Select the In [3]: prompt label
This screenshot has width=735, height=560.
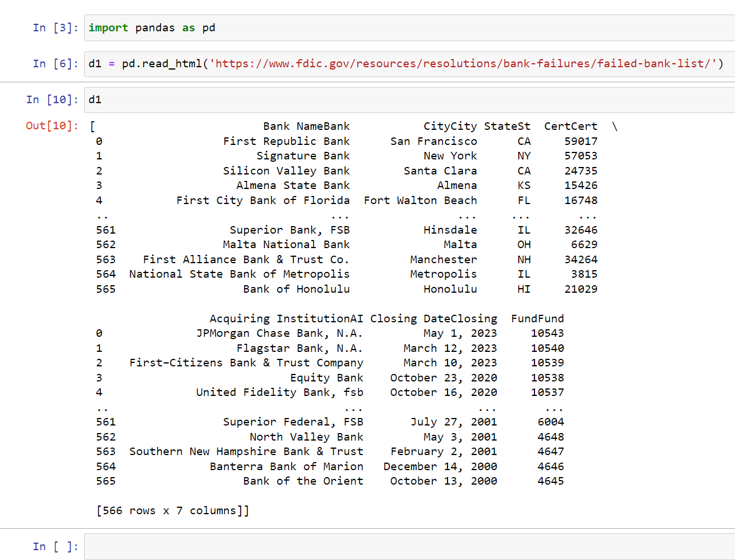pos(56,28)
